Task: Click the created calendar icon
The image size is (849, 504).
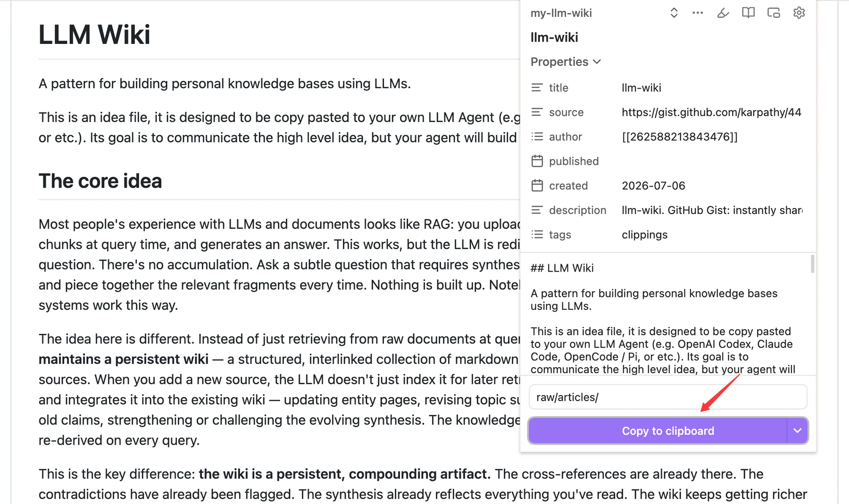Action: [537, 186]
